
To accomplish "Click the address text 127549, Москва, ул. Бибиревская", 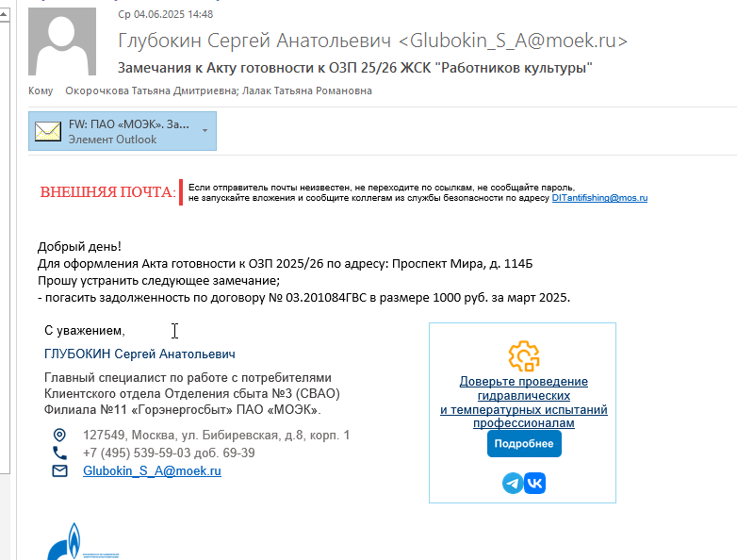I will point(216,435).
